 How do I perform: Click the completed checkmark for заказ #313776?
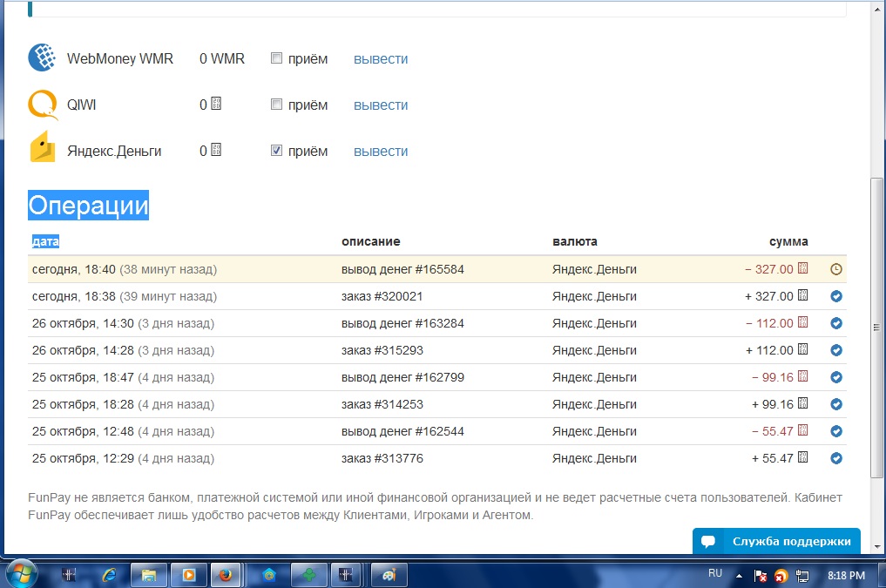tap(836, 458)
